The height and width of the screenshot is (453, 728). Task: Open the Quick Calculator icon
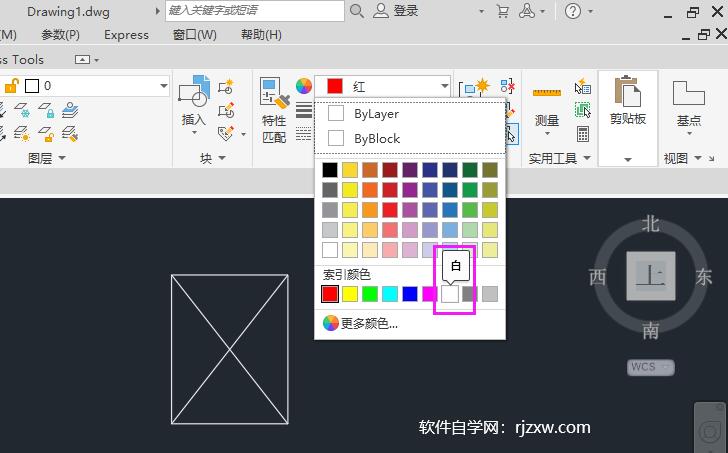(583, 134)
